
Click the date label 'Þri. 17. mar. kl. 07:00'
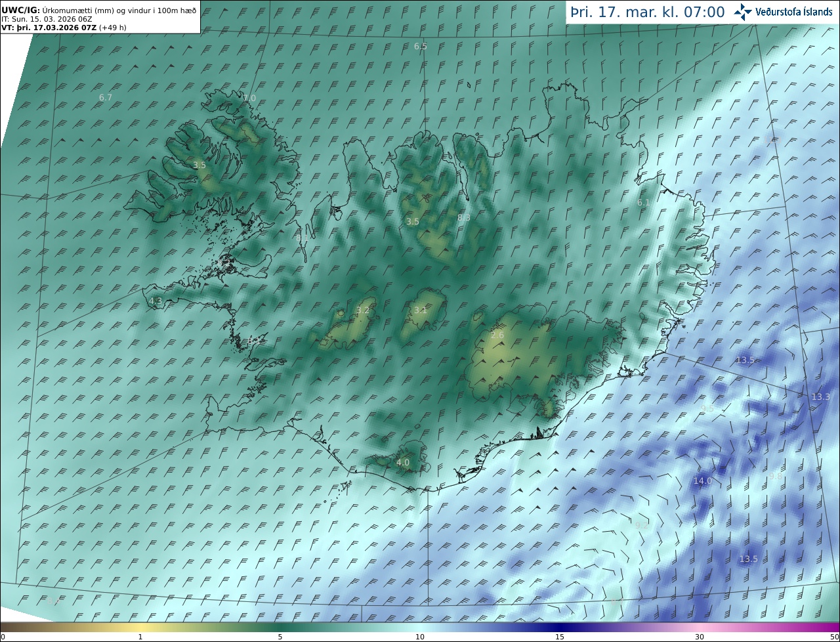(x=648, y=12)
